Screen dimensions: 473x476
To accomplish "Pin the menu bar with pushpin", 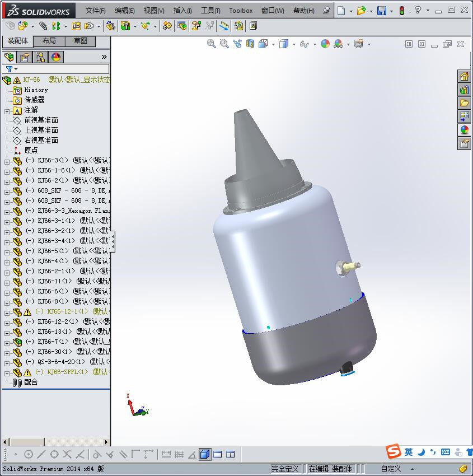I will tap(326, 10).
